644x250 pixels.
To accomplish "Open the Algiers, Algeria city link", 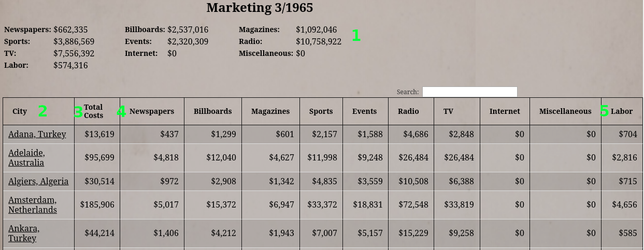I will (38, 181).
